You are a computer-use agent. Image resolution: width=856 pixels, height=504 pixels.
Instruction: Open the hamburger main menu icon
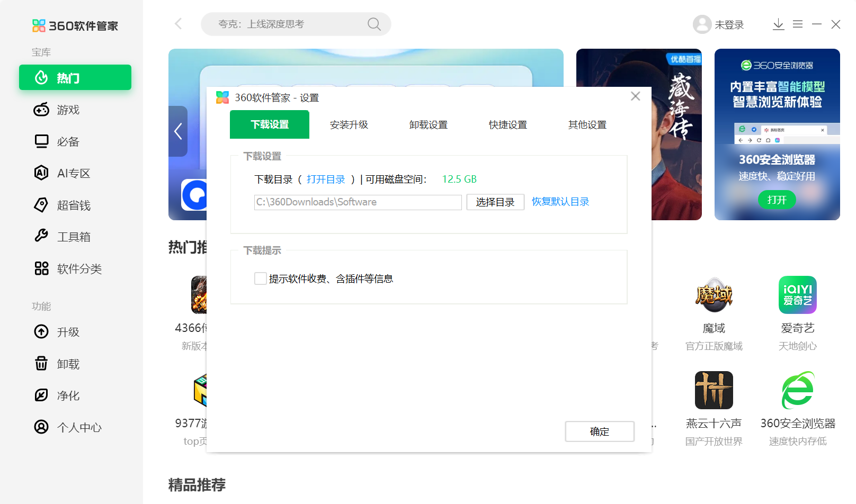click(x=798, y=24)
